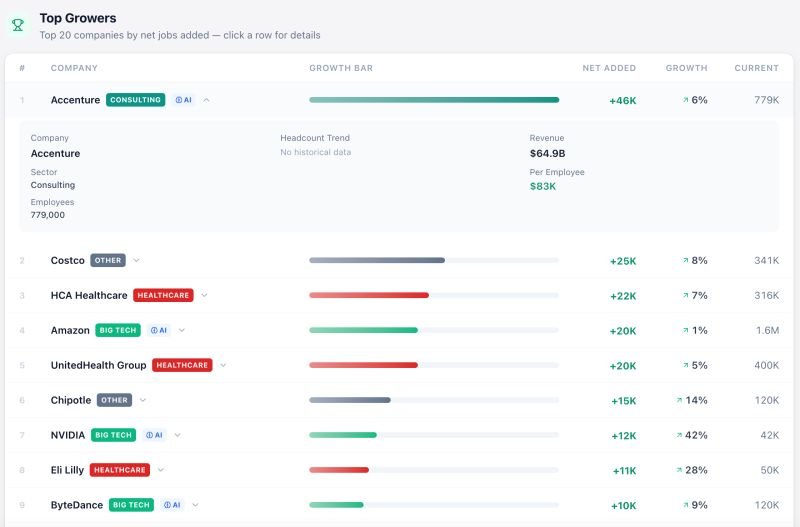Image resolution: width=800 pixels, height=527 pixels.
Task: Click the Chipotle company name
Action: click(x=71, y=400)
